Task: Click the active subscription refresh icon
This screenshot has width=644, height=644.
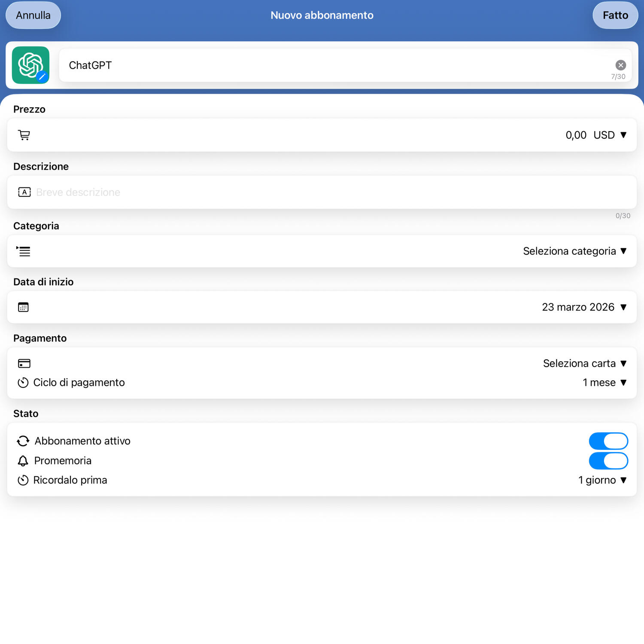Action: (23, 441)
